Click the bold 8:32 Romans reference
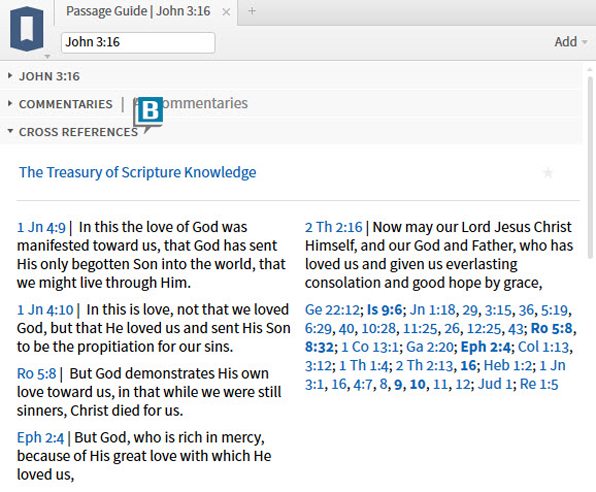This screenshot has height=492, width=596. point(319,347)
